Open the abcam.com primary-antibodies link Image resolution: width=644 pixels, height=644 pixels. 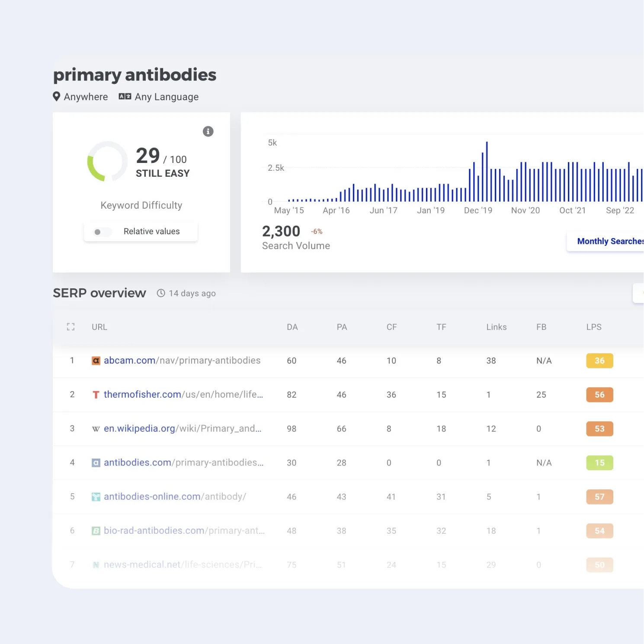(x=182, y=360)
